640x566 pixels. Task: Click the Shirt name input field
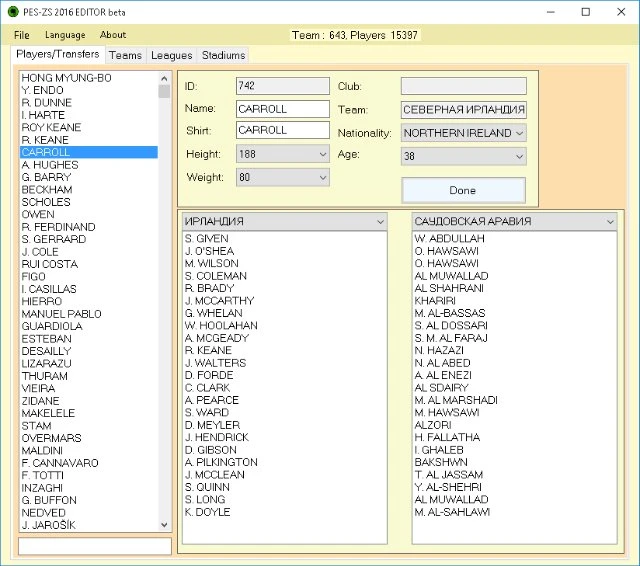pos(283,131)
